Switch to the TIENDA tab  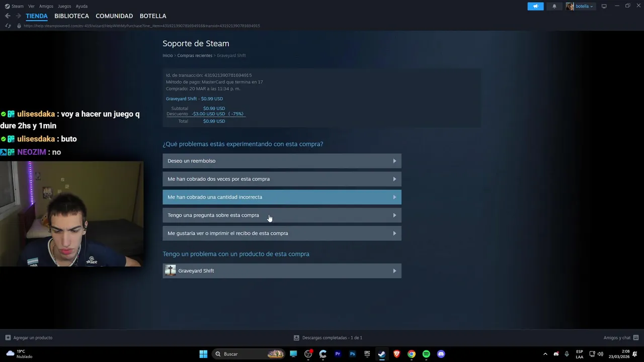click(37, 16)
